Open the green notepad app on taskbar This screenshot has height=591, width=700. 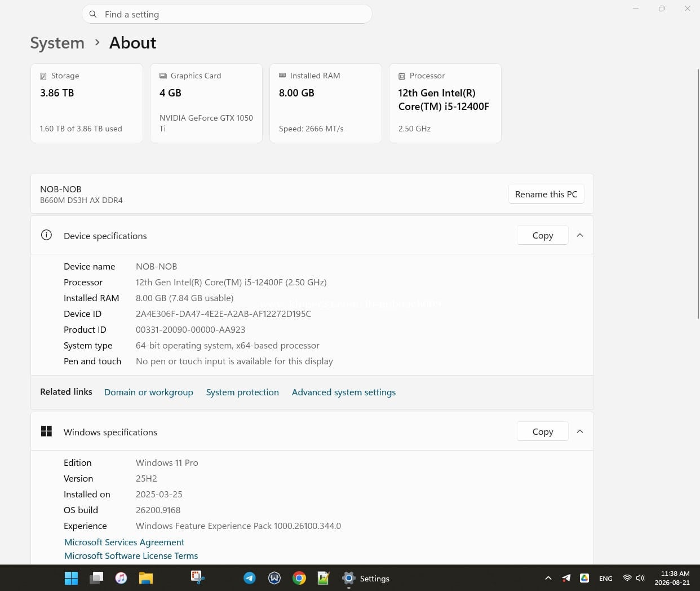[324, 578]
